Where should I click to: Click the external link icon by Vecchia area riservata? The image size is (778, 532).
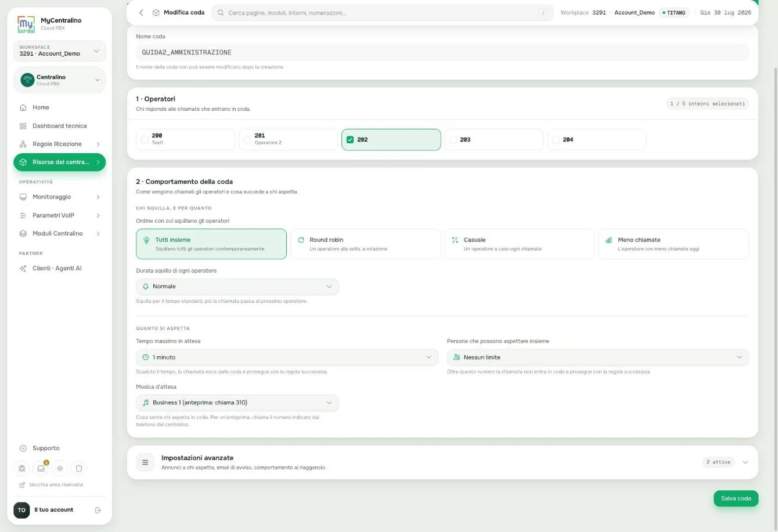22,485
